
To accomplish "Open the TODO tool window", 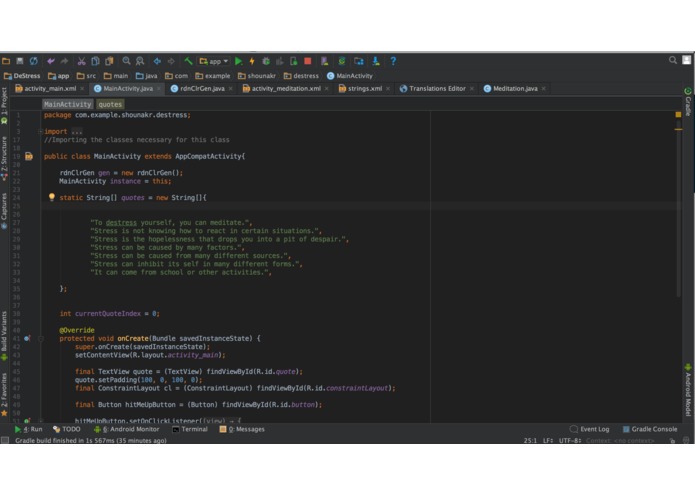I will pyautogui.click(x=66, y=429).
